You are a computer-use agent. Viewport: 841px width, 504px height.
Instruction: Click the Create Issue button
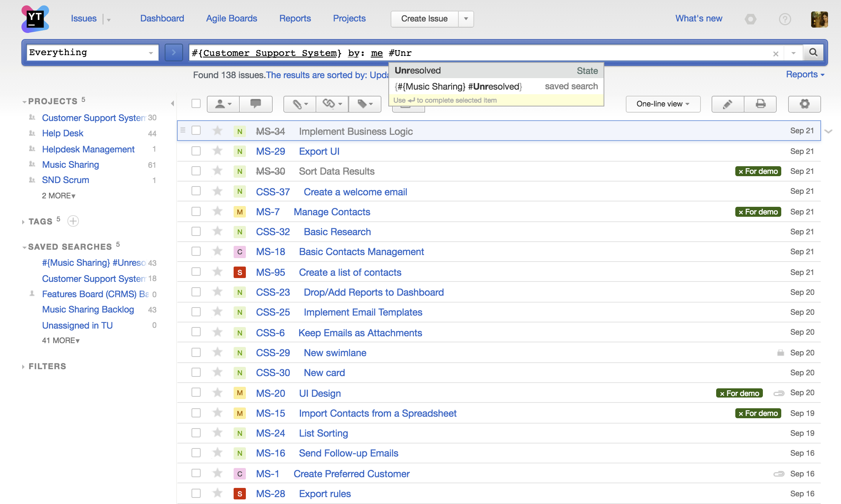tap(424, 19)
